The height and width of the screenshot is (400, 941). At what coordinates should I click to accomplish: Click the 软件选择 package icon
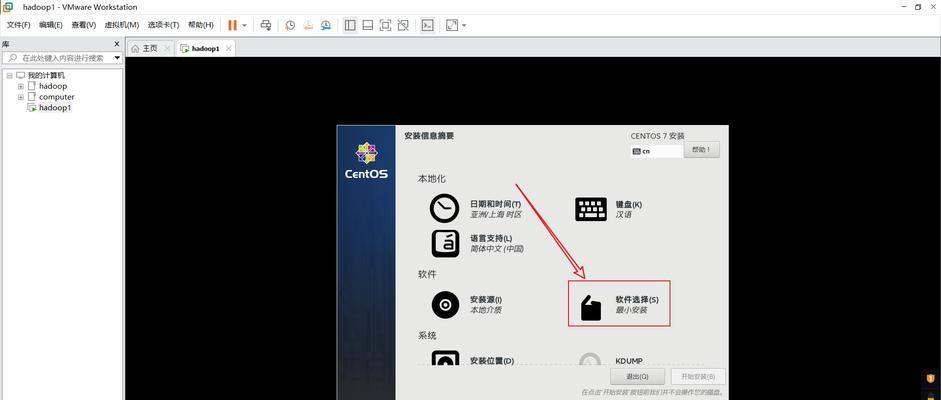591,308
